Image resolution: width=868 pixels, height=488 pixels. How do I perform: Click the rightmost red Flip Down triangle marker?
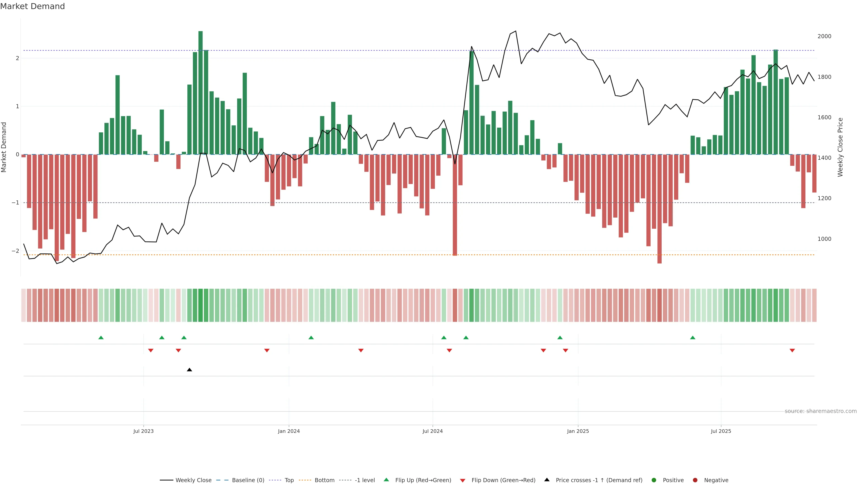(792, 351)
